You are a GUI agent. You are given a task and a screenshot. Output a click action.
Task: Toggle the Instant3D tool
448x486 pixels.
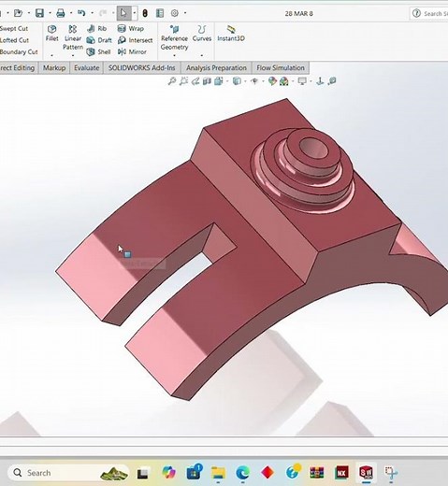231,33
